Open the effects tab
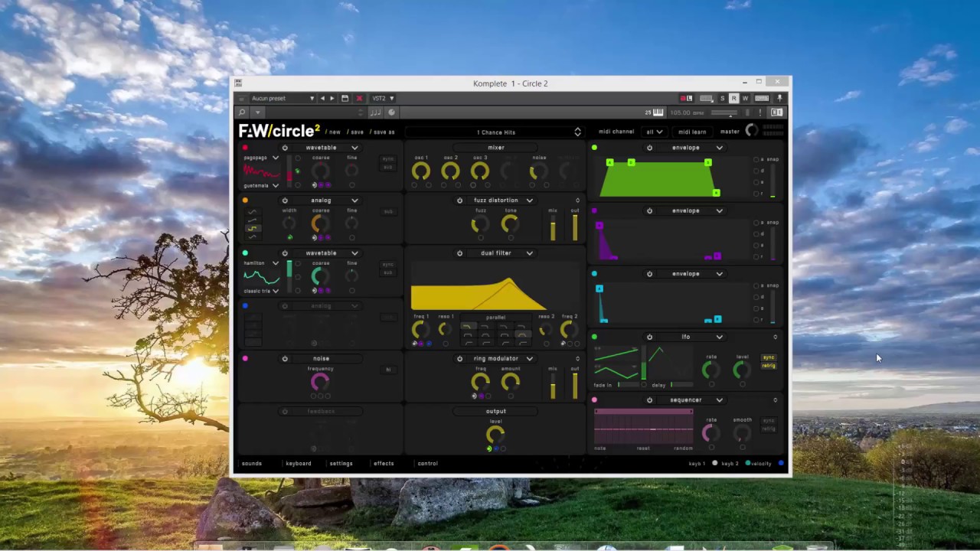 [384, 463]
